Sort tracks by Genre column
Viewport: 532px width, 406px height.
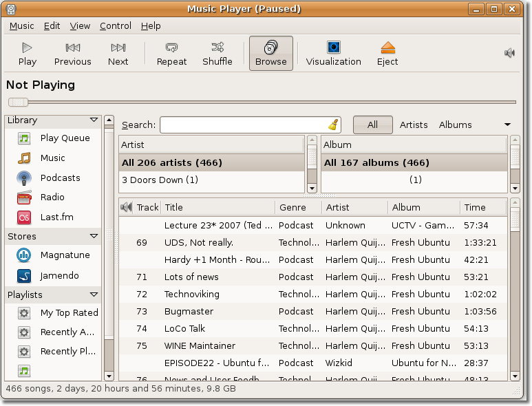(299, 207)
